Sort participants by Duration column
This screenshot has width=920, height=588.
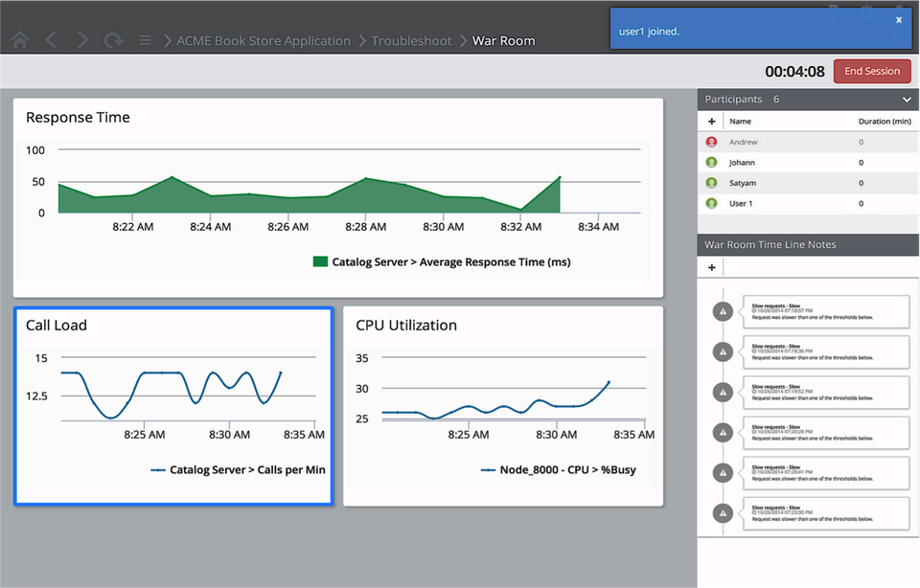pyautogui.click(x=885, y=122)
